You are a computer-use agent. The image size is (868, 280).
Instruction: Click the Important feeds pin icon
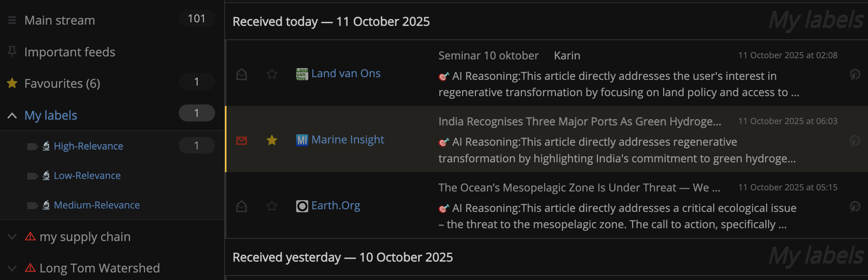(12, 51)
